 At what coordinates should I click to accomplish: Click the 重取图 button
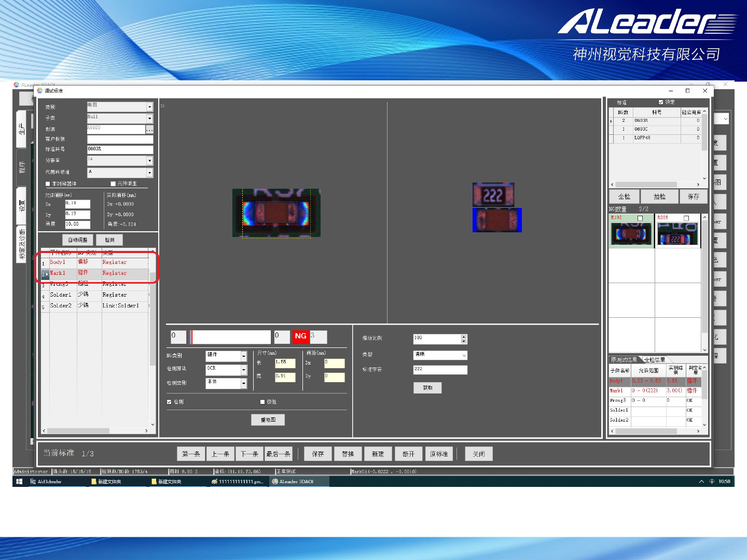coord(268,419)
